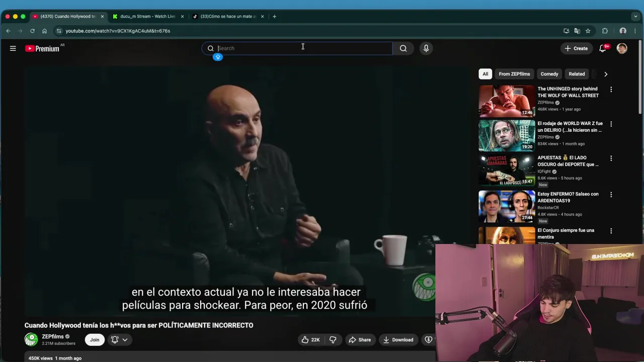Start voice search with microphone icon
This screenshot has width=644, height=362.
pos(426,48)
